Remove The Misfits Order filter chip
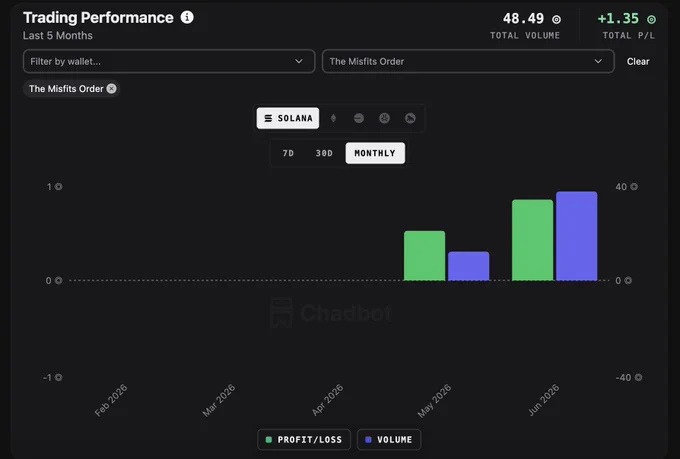The width and height of the screenshot is (680, 459). (111, 89)
